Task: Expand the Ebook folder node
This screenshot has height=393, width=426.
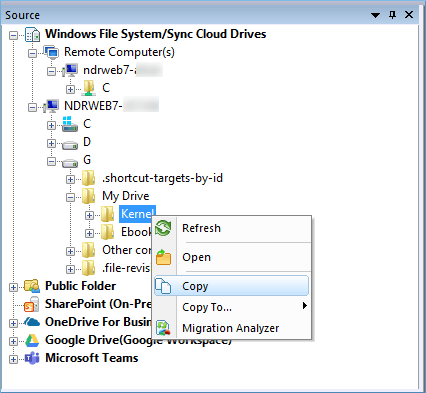Action: (89, 233)
